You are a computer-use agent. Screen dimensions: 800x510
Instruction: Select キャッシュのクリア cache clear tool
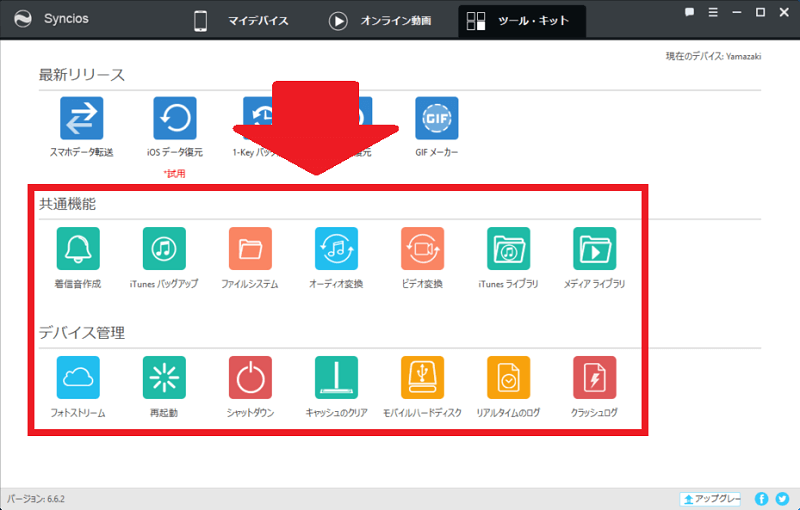point(336,377)
